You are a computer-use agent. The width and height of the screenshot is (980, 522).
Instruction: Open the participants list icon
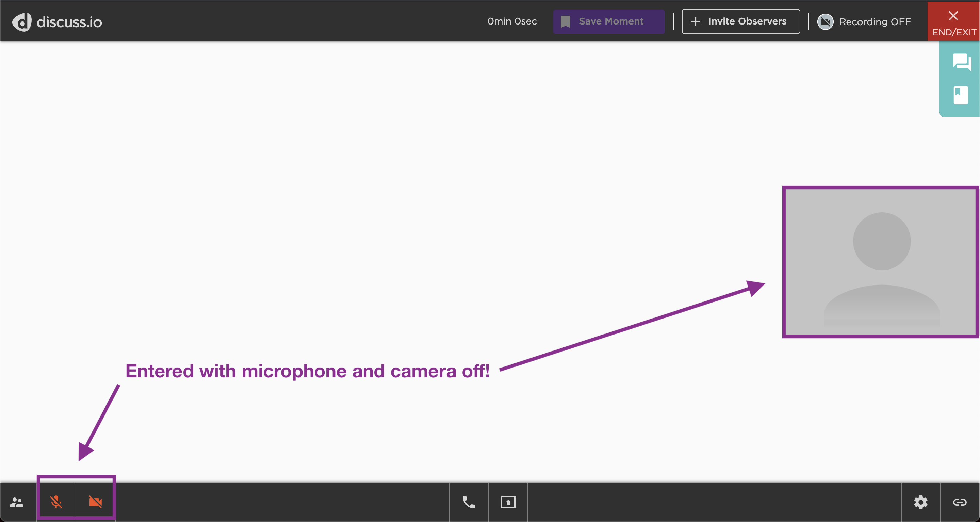click(x=17, y=502)
